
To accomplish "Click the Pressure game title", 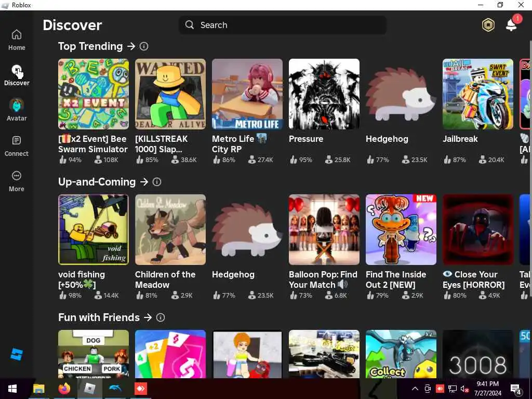I will coord(306,139).
